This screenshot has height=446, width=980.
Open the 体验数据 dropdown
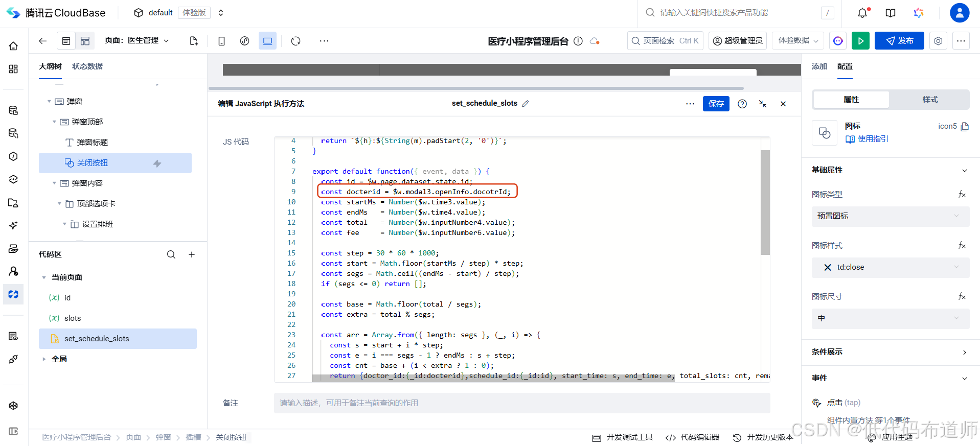[x=798, y=40]
